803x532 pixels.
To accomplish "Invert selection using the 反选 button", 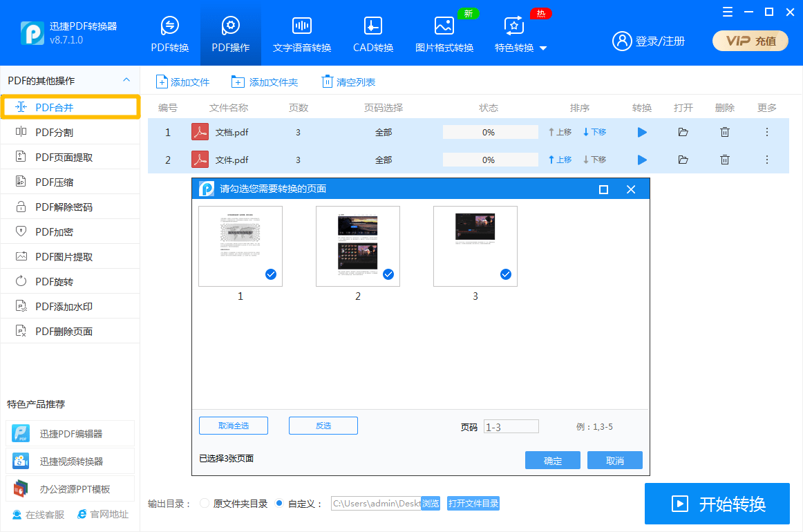I will pos(323,425).
